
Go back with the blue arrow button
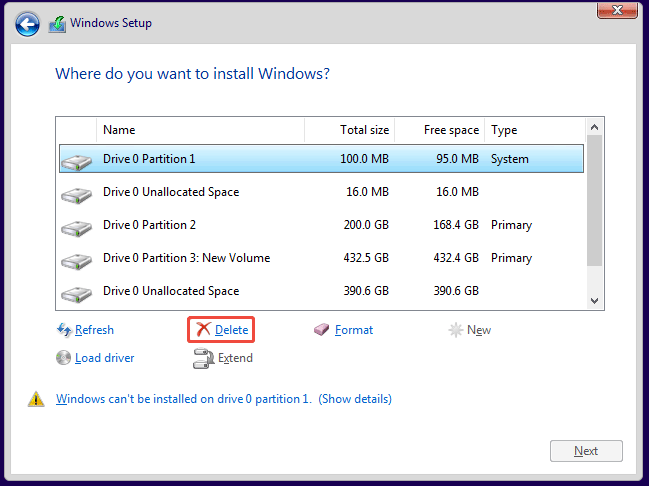[x=27, y=24]
